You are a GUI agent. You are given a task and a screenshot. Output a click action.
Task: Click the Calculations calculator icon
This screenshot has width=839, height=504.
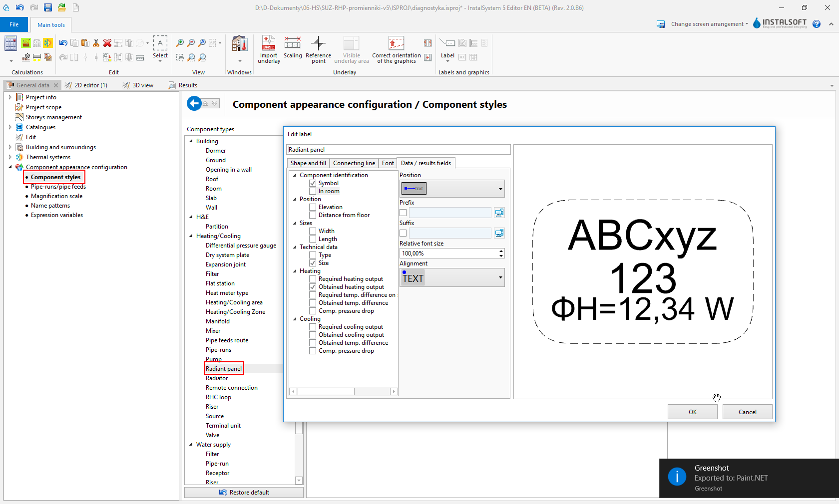[11, 43]
